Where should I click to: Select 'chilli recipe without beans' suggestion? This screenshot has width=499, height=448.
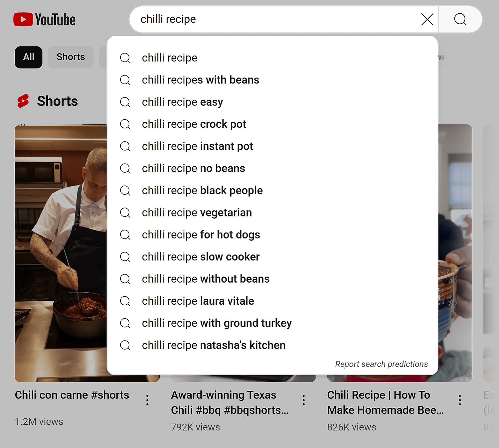coord(272,279)
